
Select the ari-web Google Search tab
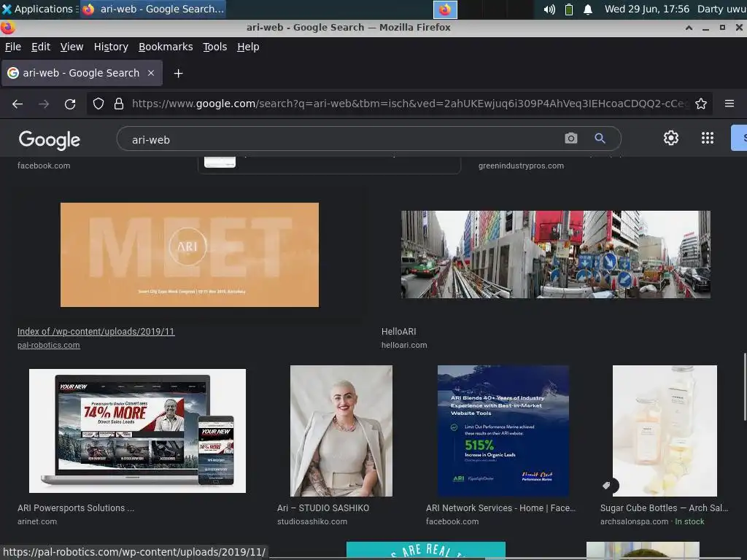(82, 73)
